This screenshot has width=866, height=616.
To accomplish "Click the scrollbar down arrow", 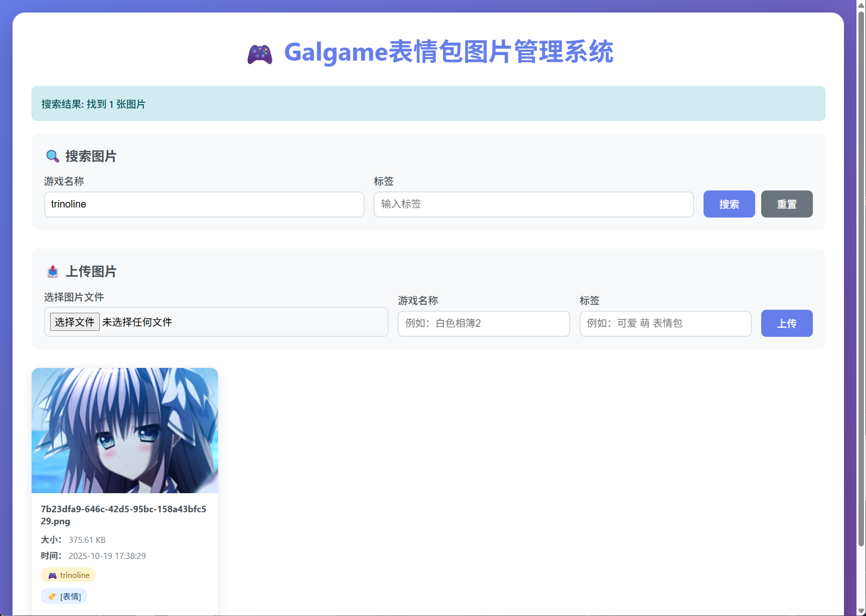I will click(861, 611).
